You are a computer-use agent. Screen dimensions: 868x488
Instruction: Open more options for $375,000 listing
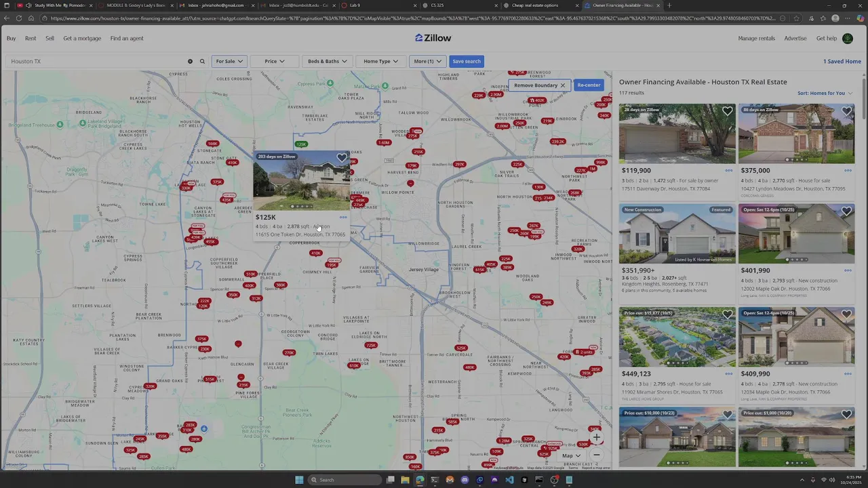click(x=848, y=171)
